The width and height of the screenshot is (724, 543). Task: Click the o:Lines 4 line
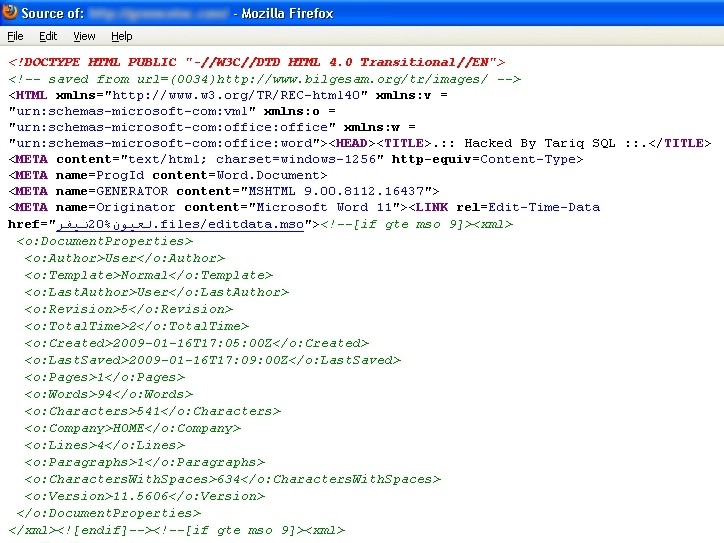pyautogui.click(x=105, y=446)
